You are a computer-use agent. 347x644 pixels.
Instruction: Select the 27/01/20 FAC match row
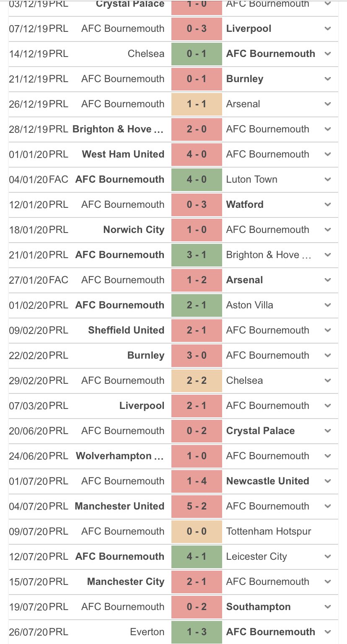click(173, 280)
